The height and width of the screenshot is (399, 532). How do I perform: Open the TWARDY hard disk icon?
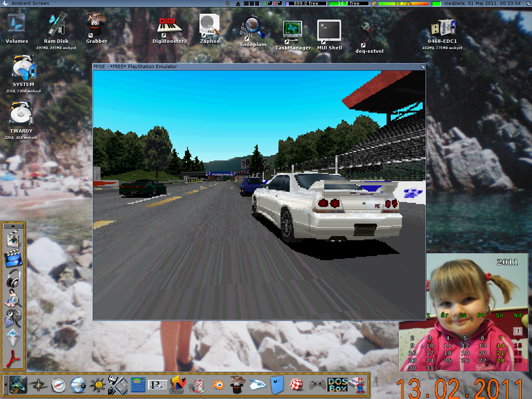21,114
